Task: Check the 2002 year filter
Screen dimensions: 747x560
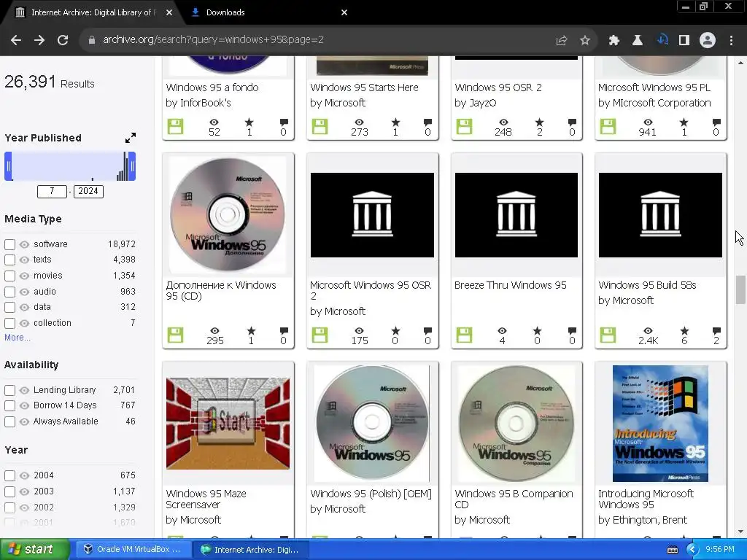Action: (9, 507)
